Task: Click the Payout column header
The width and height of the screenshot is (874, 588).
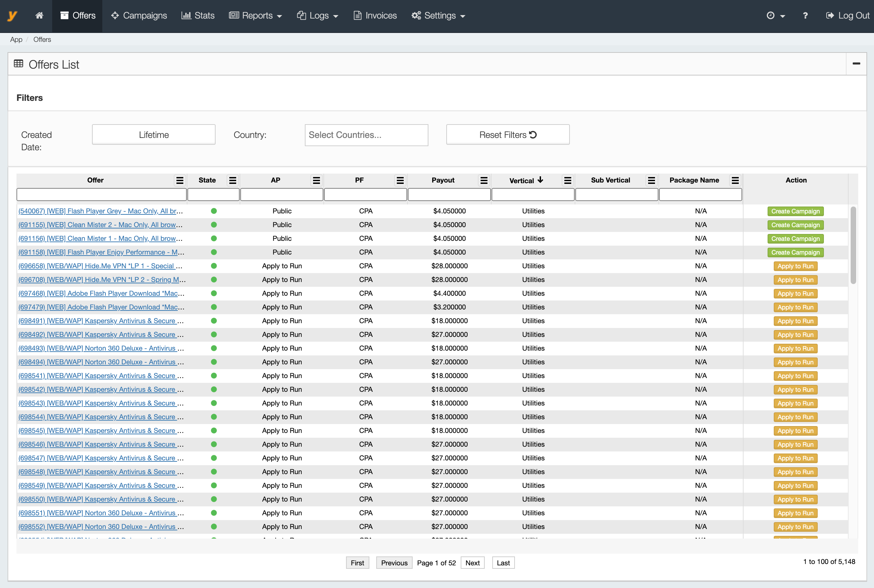Action: pos(443,180)
